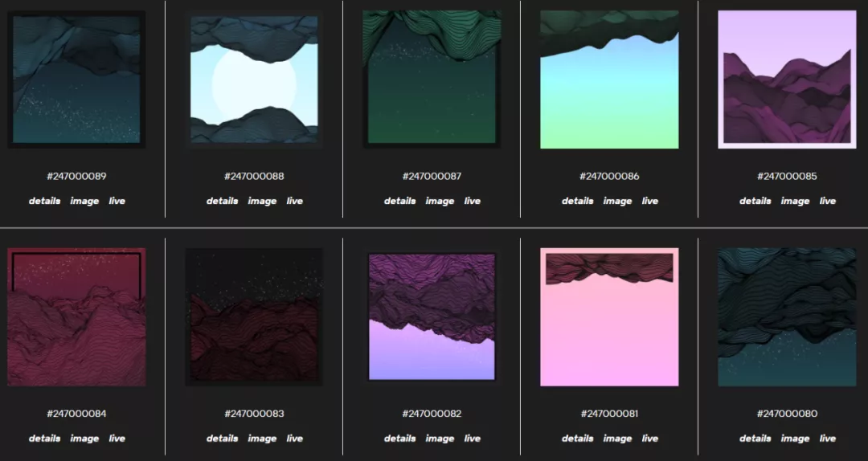
Task: Open thumbnail of artwork #247000089
Action: point(76,80)
